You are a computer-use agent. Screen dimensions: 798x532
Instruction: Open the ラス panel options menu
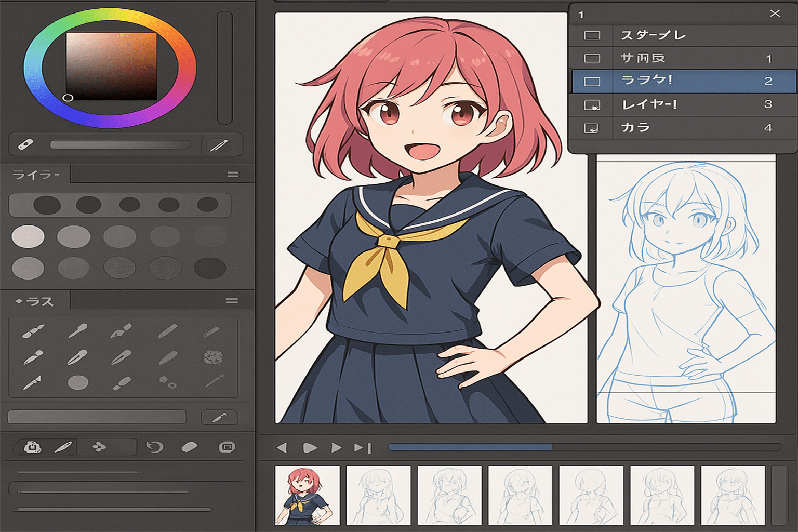pyautogui.click(x=232, y=301)
